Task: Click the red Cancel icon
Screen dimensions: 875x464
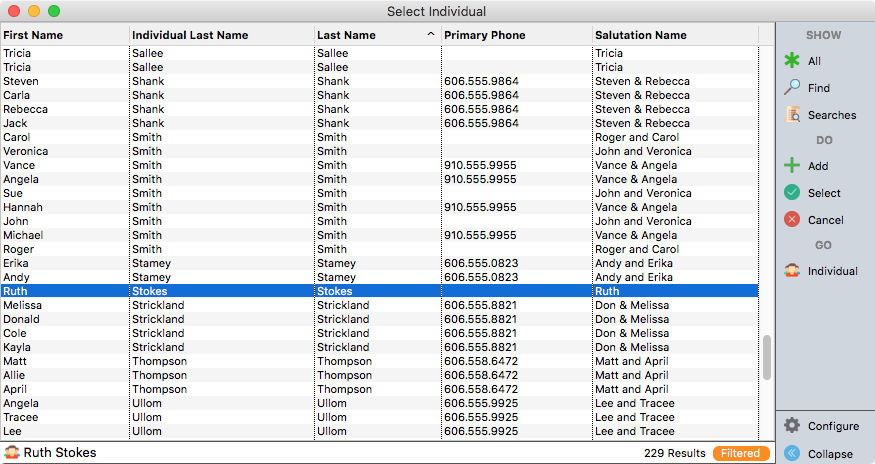Action: tap(792, 220)
